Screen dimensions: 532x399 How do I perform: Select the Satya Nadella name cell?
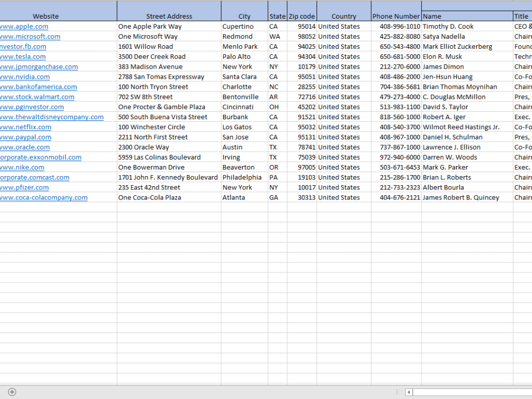tap(467, 37)
